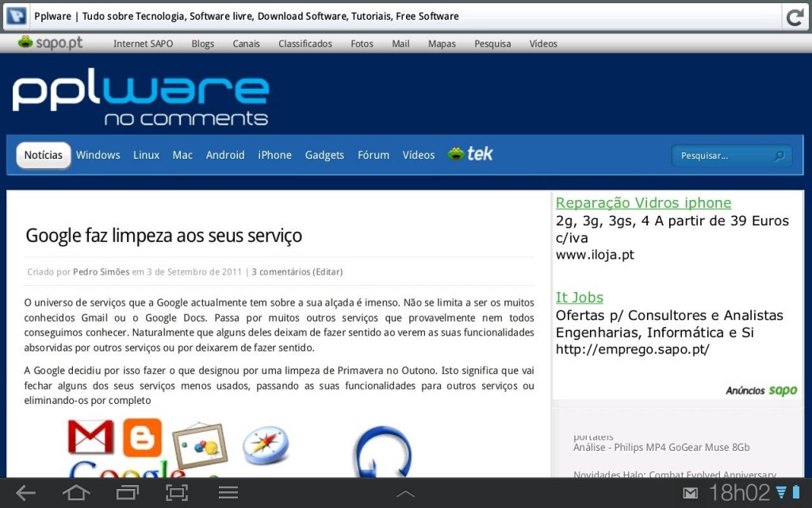Click the (Editar) link
The width and height of the screenshot is (812, 508).
(x=327, y=271)
